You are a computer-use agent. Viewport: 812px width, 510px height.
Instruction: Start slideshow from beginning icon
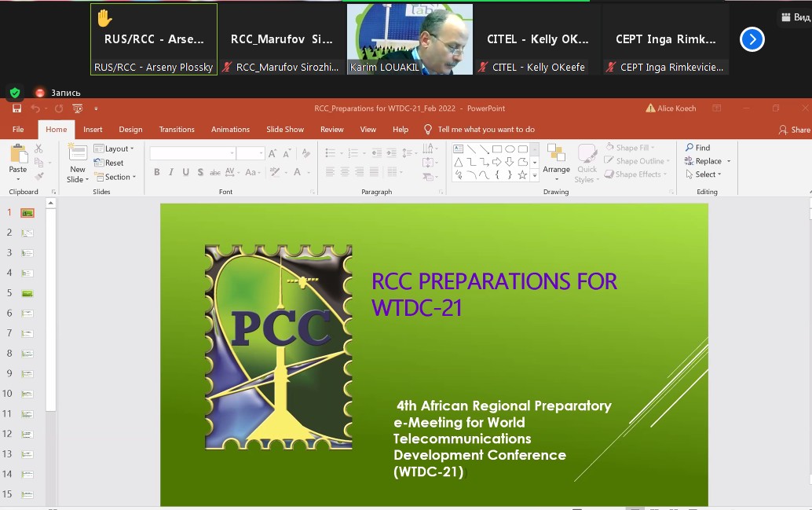pos(78,108)
